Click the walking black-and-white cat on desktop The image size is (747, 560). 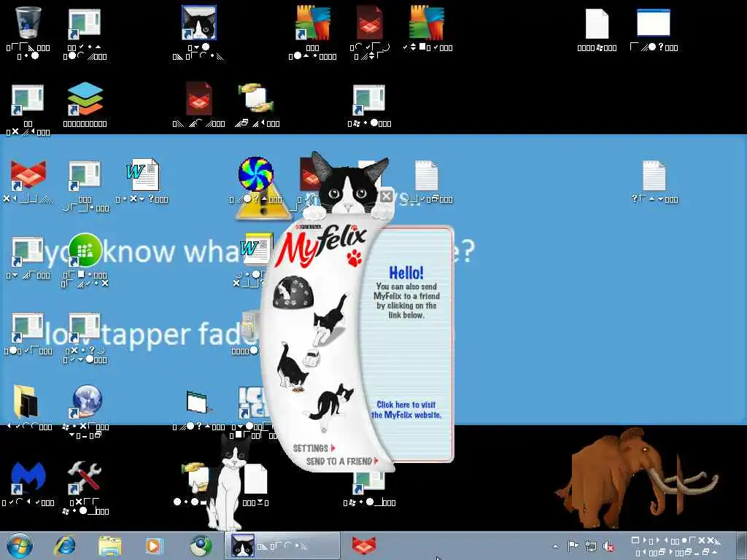pyautogui.click(x=229, y=482)
